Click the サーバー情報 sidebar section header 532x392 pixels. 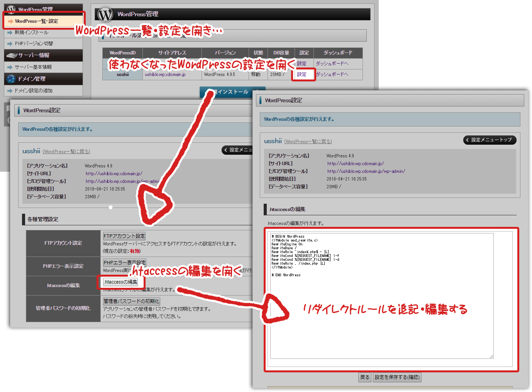[x=43, y=55]
